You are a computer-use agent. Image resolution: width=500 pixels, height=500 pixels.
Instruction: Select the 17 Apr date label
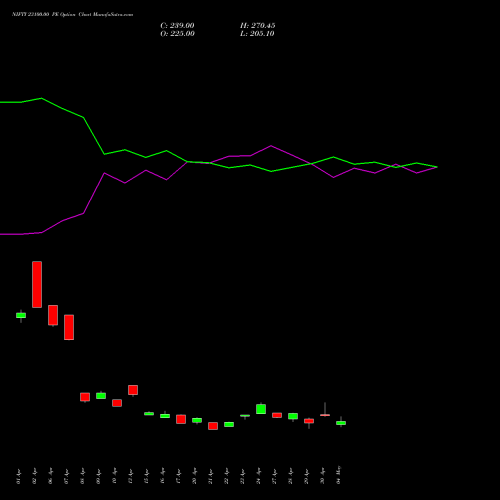pyautogui.click(x=178, y=477)
